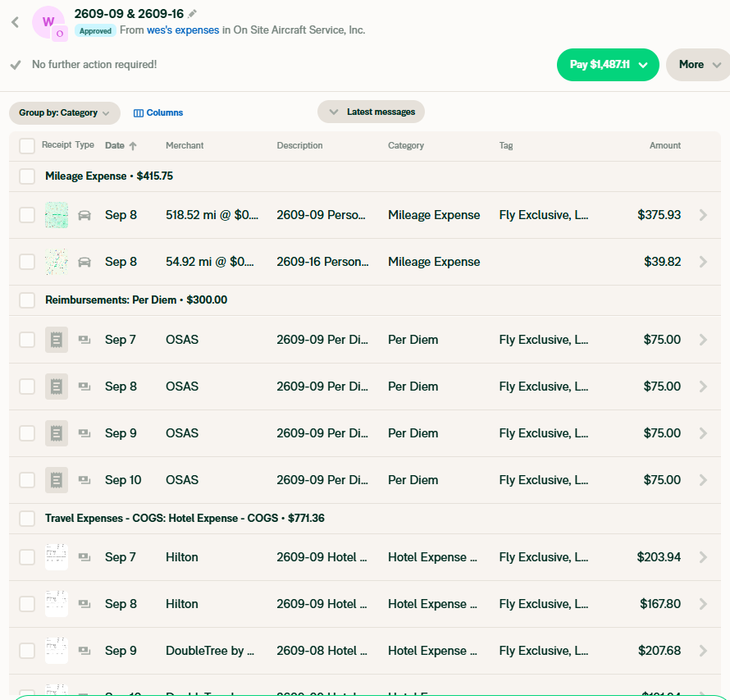Click the Columns grid icon
The width and height of the screenshot is (730, 700).
pyautogui.click(x=139, y=113)
